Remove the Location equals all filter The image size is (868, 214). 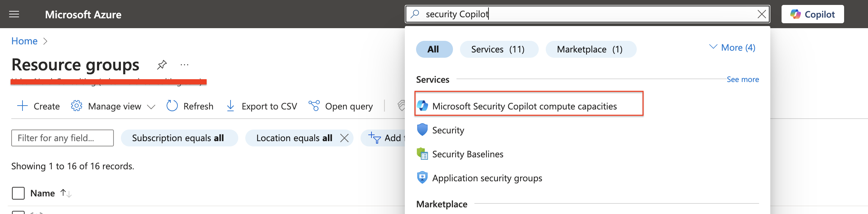coord(344,138)
